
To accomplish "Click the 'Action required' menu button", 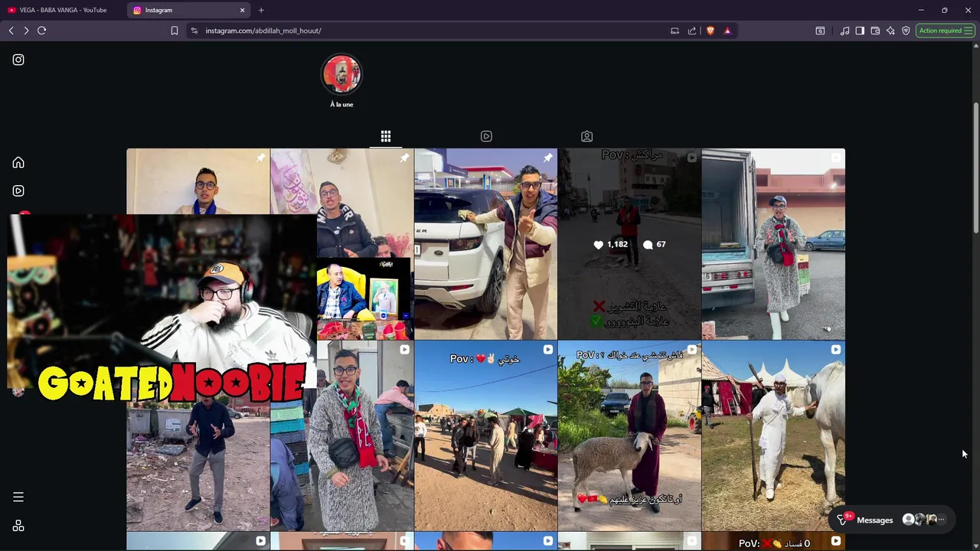I will point(946,31).
